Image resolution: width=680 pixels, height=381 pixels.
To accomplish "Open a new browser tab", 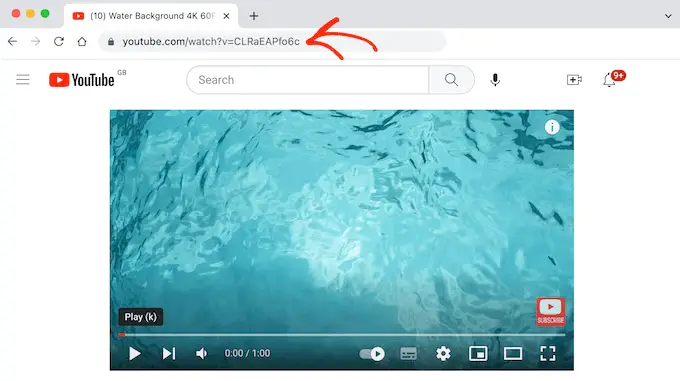I will coord(254,16).
